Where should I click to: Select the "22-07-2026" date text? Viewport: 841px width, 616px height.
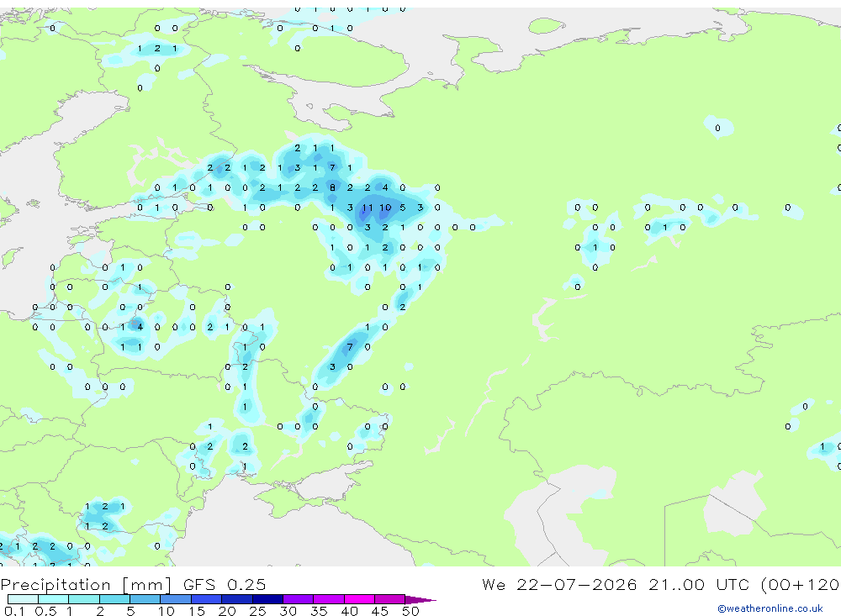[577, 584]
